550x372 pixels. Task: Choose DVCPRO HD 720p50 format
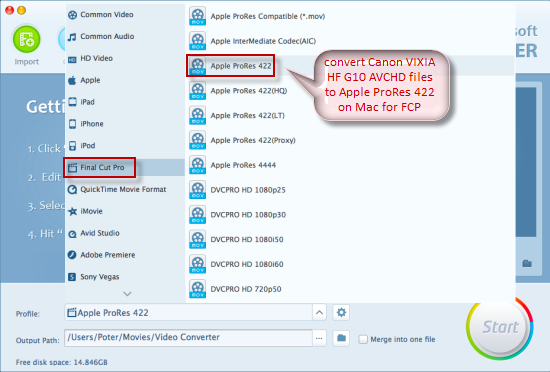pos(351,289)
